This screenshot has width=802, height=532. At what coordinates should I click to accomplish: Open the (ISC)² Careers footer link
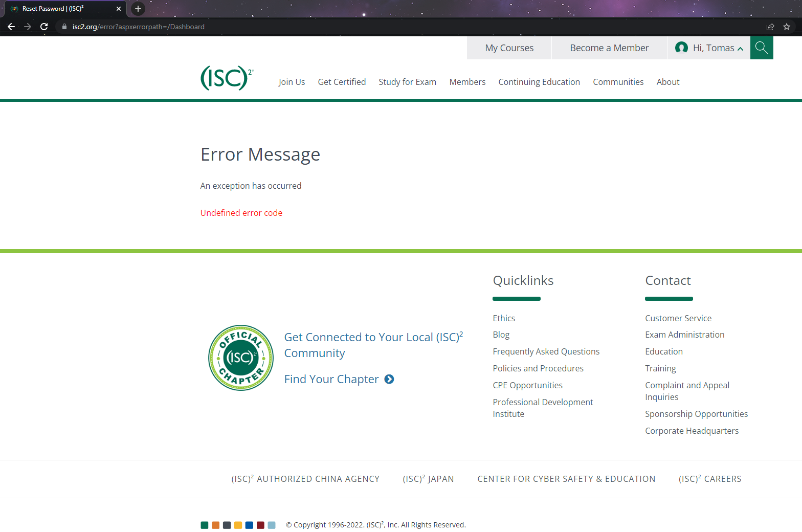(709, 479)
